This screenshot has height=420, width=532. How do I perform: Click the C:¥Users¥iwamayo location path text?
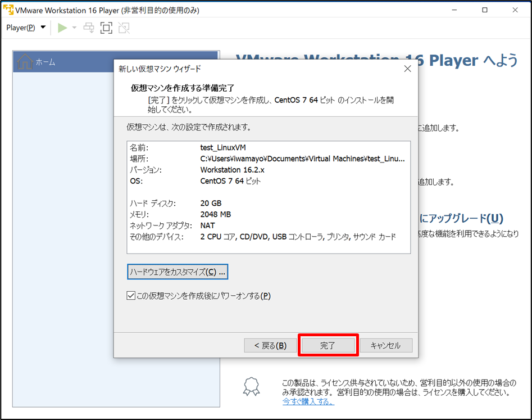[302, 159]
